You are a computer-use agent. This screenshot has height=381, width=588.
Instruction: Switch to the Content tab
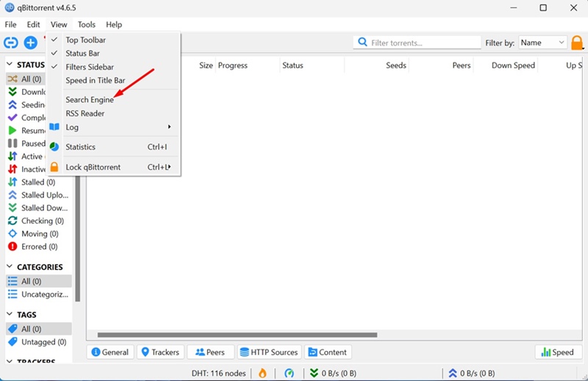[328, 352]
